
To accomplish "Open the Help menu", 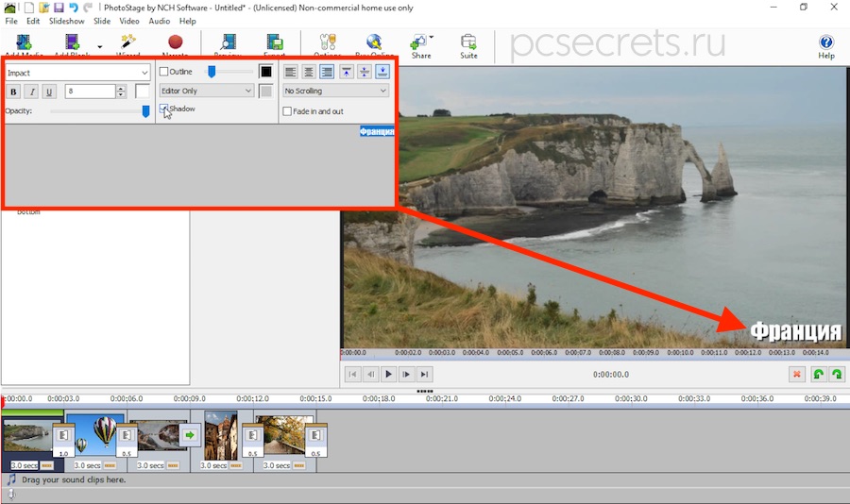I will (x=188, y=21).
